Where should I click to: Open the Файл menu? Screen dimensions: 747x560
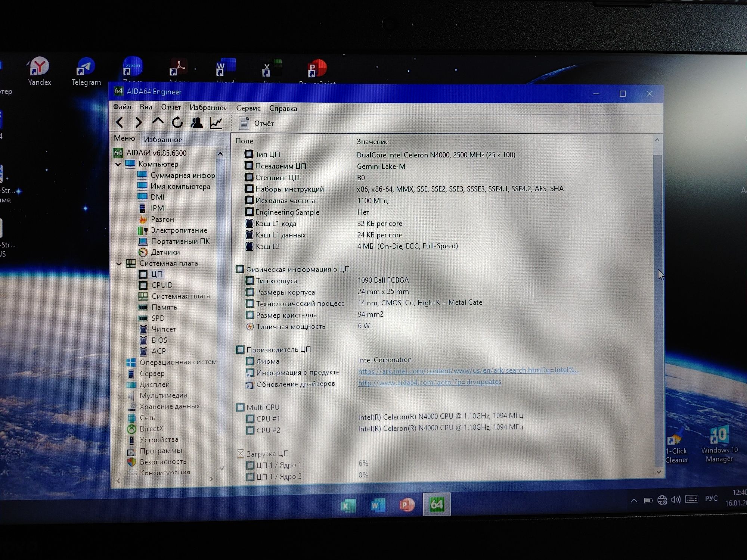pos(122,107)
